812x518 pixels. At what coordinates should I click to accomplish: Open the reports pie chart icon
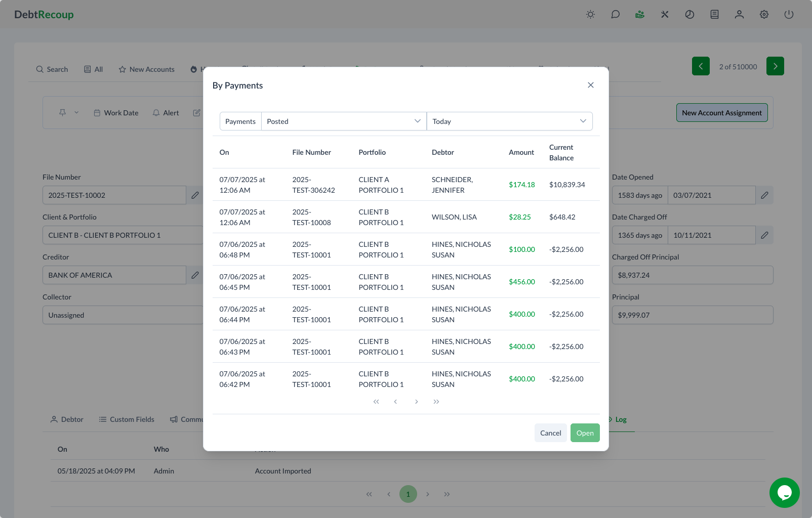tap(689, 15)
